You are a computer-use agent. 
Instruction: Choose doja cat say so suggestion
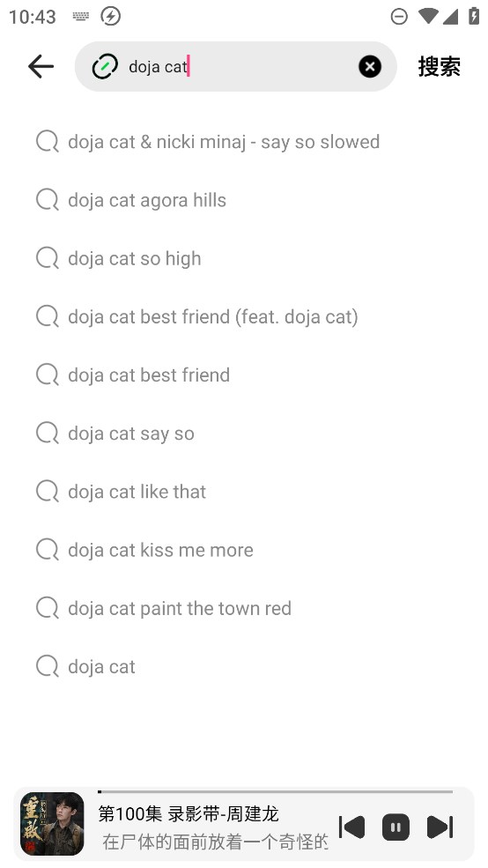(244, 434)
